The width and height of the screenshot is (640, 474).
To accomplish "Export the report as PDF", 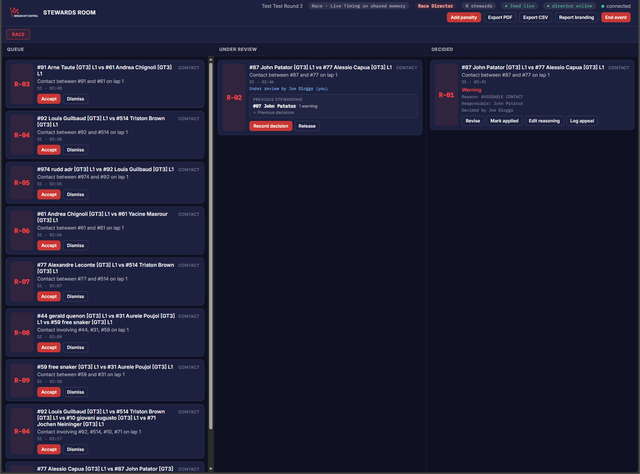I will (500, 17).
